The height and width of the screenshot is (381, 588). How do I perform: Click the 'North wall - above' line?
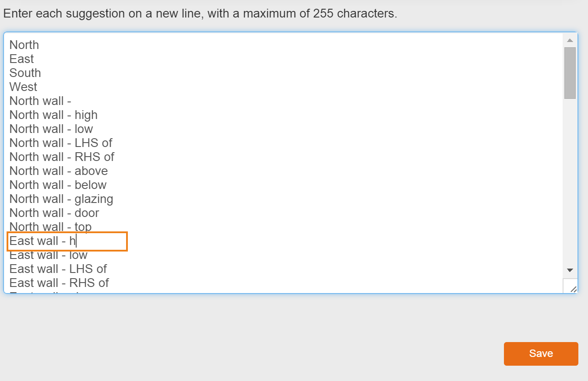click(x=59, y=171)
